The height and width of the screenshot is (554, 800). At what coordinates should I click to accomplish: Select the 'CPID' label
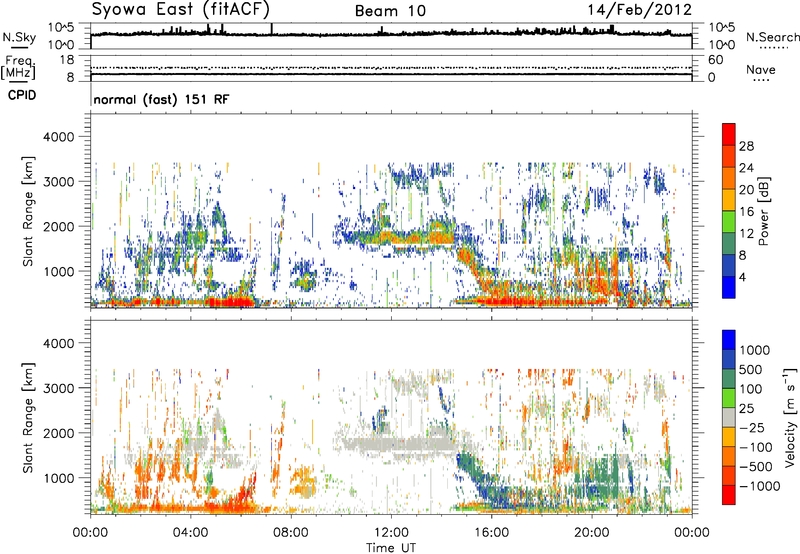click(22, 95)
